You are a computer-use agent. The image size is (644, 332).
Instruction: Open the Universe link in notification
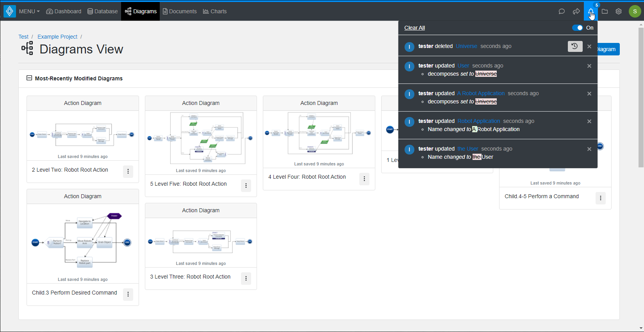pyautogui.click(x=466, y=46)
